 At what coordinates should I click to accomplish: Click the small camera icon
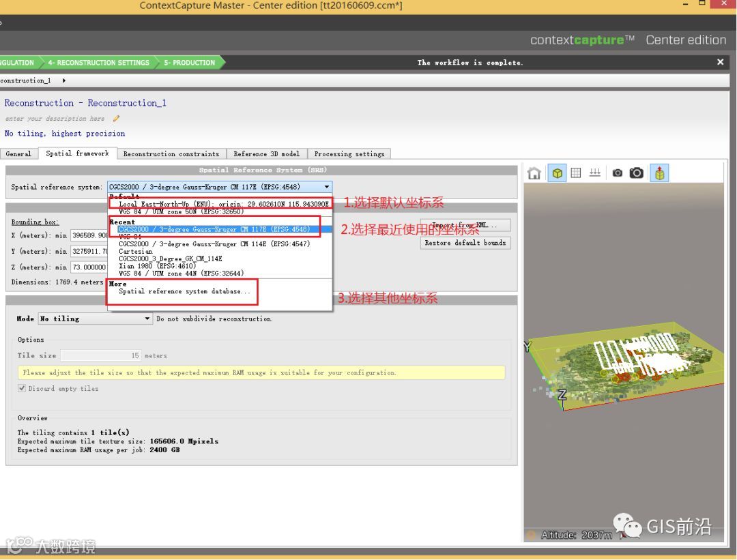(x=618, y=173)
